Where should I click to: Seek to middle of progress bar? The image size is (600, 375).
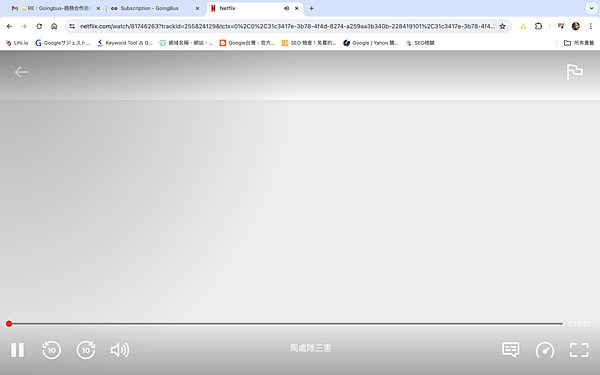285,324
